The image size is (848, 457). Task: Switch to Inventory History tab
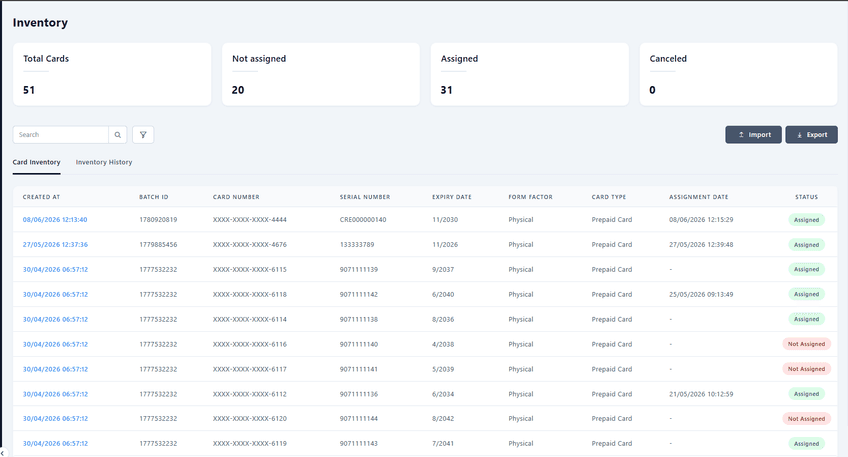104,162
